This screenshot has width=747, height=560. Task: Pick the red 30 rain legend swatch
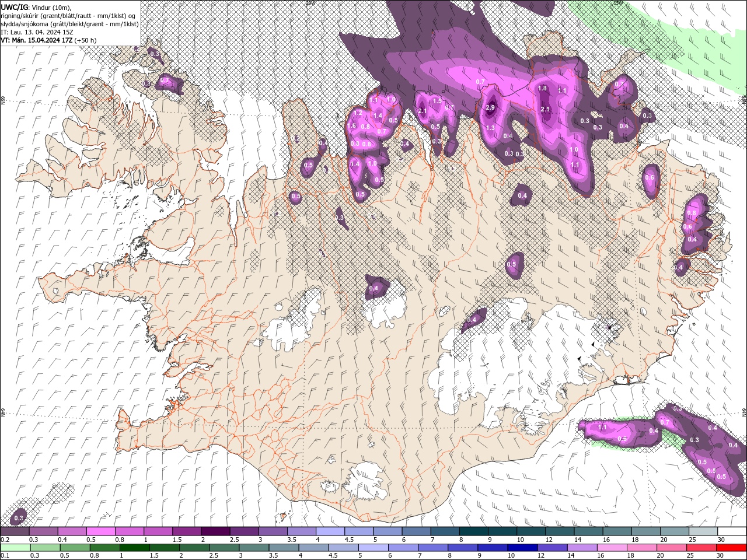[x=731, y=548]
